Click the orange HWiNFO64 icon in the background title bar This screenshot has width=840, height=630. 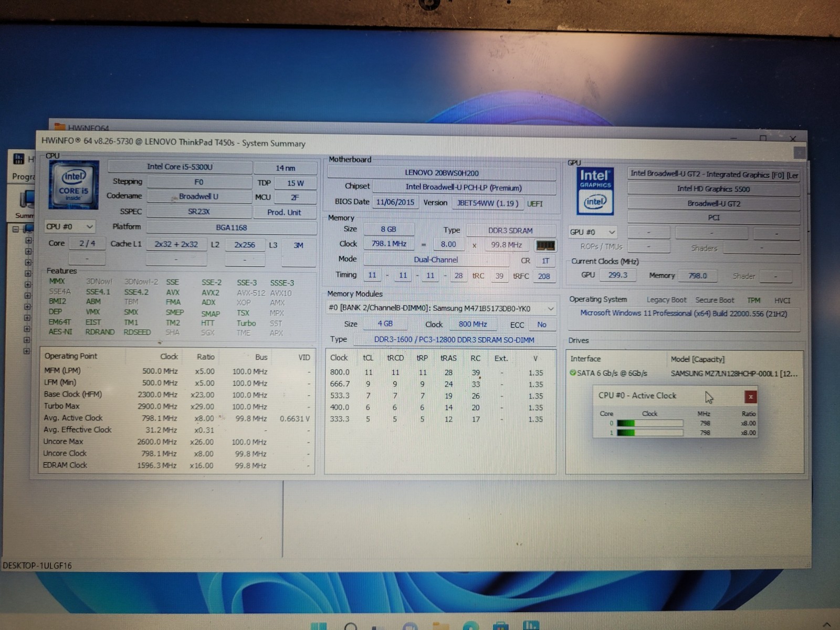(60, 127)
